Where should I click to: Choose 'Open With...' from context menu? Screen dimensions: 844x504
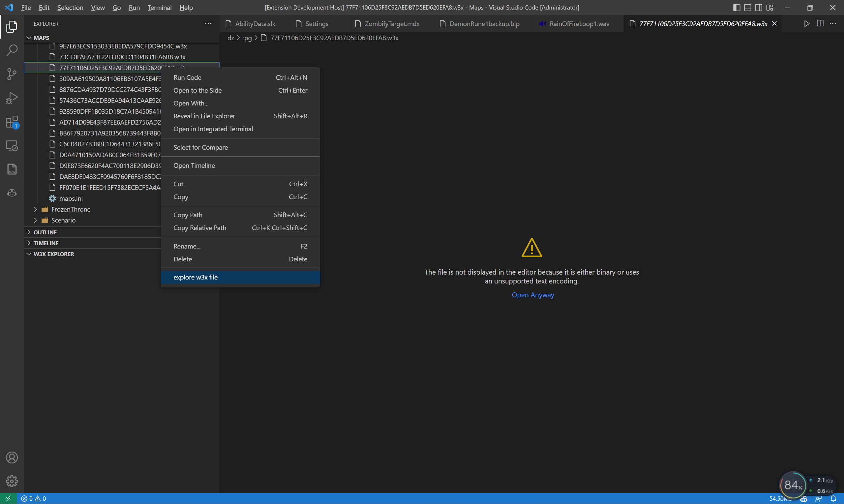click(240, 103)
